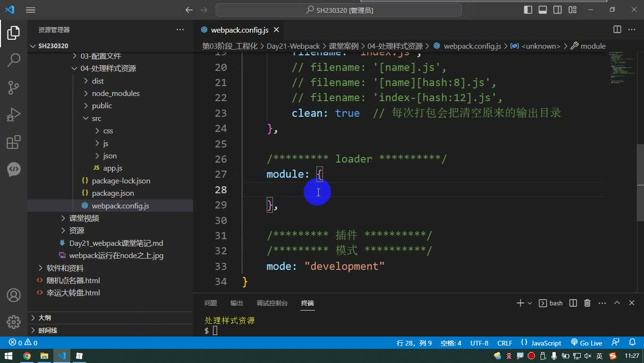Screen dimensions: 644x363
Task: Click the JavaScript language mode indicator
Action: [x=541, y=343]
